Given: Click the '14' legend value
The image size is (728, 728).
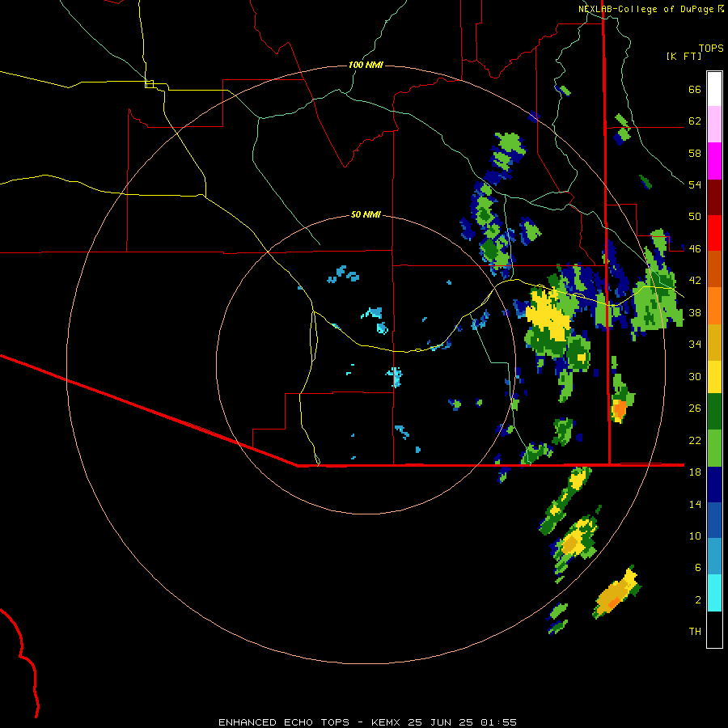Looking at the screenshot, I should pos(695,504).
